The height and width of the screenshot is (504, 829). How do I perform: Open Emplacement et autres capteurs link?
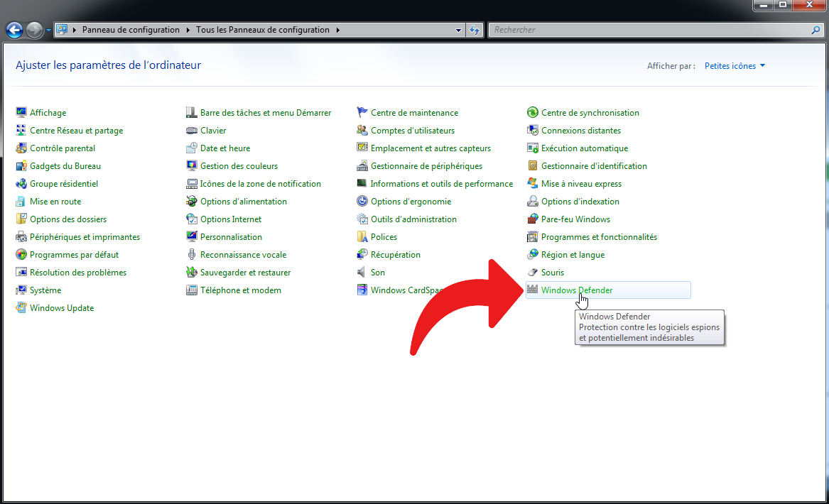click(x=430, y=148)
